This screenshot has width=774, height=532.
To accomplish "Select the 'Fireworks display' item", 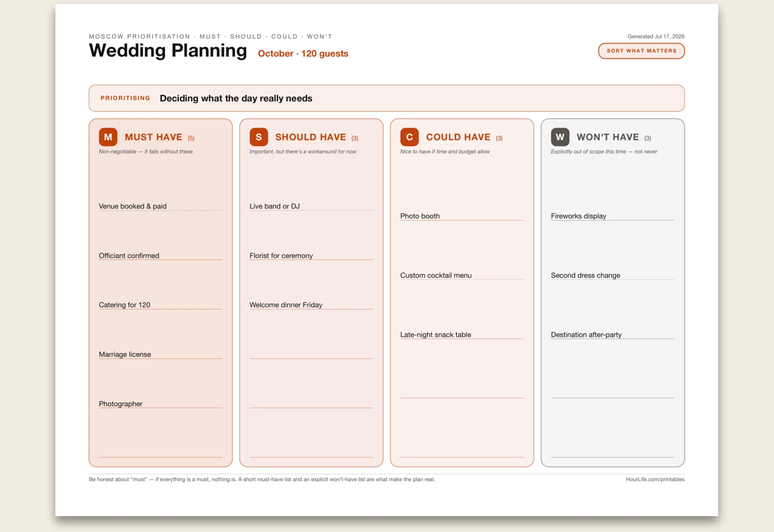I will [x=579, y=216].
